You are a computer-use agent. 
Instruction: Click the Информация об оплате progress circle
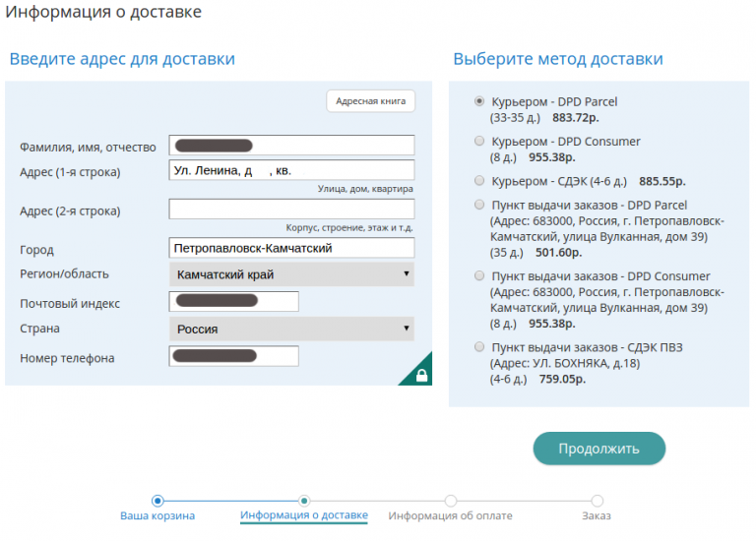(x=451, y=501)
